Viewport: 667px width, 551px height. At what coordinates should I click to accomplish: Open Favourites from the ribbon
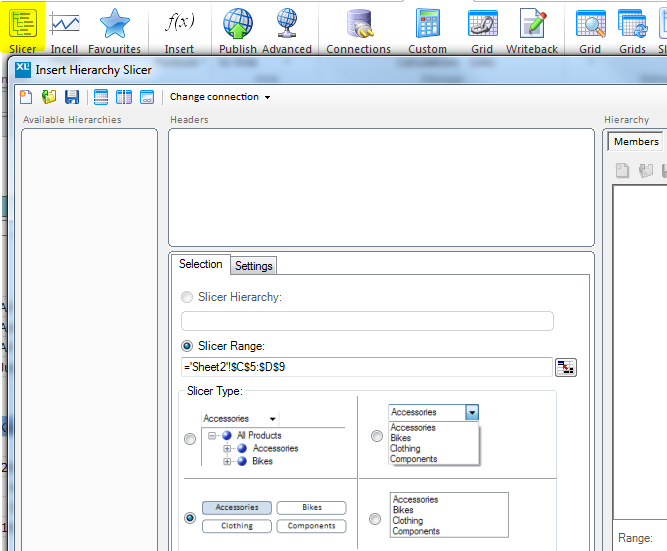click(x=114, y=24)
